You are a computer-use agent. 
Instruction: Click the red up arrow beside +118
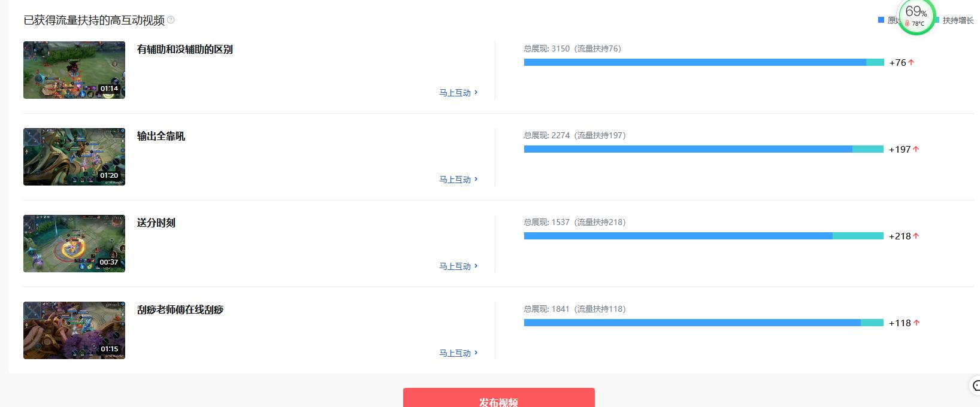[x=916, y=323]
